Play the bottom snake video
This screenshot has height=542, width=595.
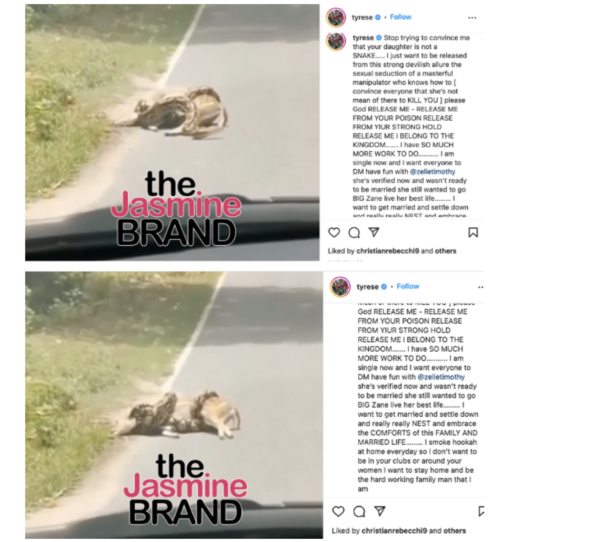174,405
